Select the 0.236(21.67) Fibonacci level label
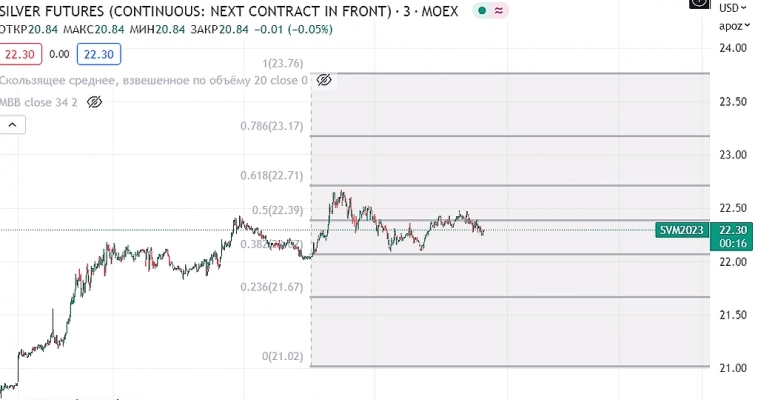 [x=272, y=287]
